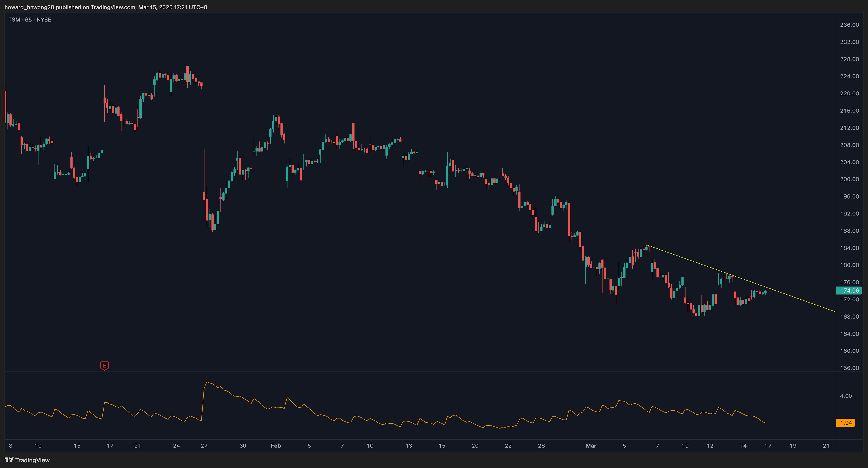
Task: Click the 4.00 indicator scale label
Action: 846,396
